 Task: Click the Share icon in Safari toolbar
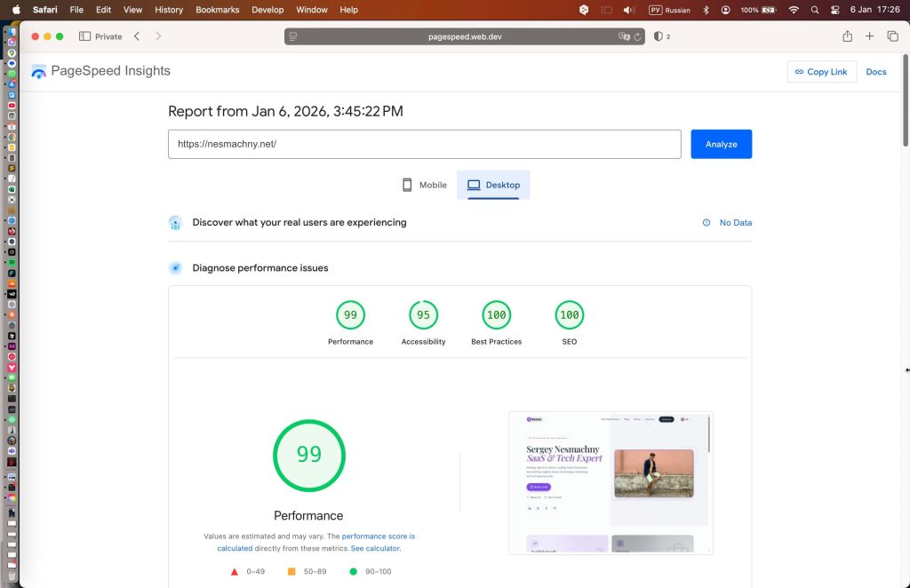pyautogui.click(x=847, y=36)
